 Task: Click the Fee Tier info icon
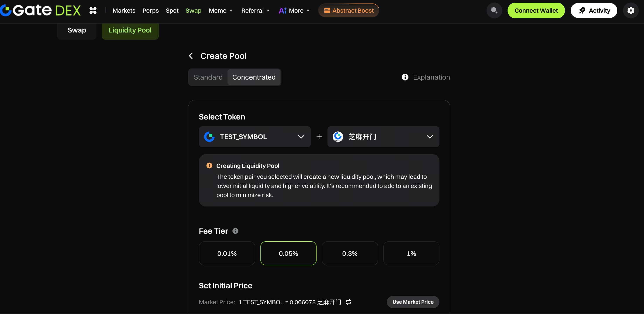pos(235,231)
